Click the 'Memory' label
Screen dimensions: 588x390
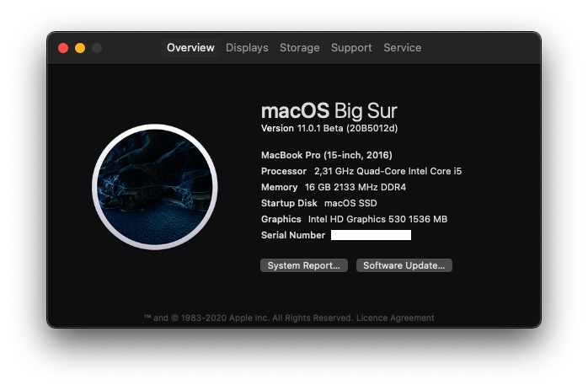click(x=279, y=187)
